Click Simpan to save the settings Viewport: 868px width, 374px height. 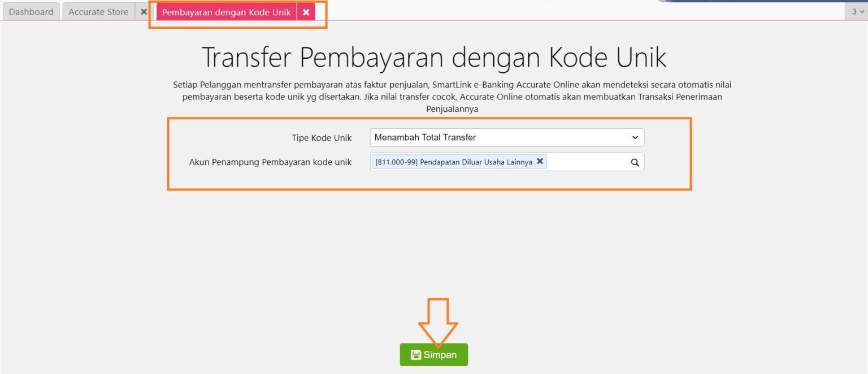tap(434, 355)
